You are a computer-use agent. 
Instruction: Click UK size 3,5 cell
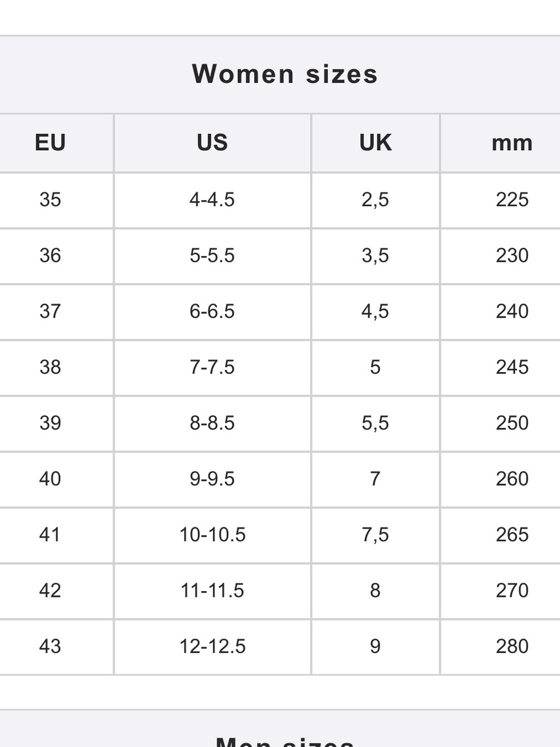coord(375,256)
